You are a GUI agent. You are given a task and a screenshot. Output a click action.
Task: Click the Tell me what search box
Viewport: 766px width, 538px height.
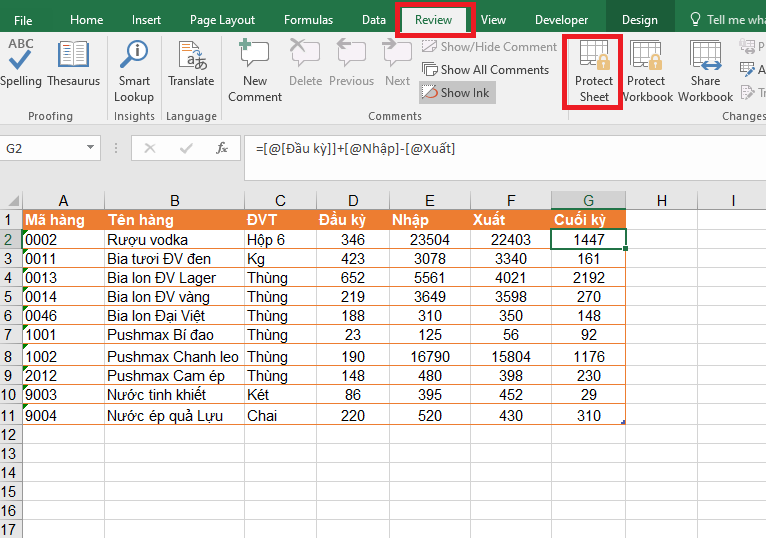tap(728, 20)
